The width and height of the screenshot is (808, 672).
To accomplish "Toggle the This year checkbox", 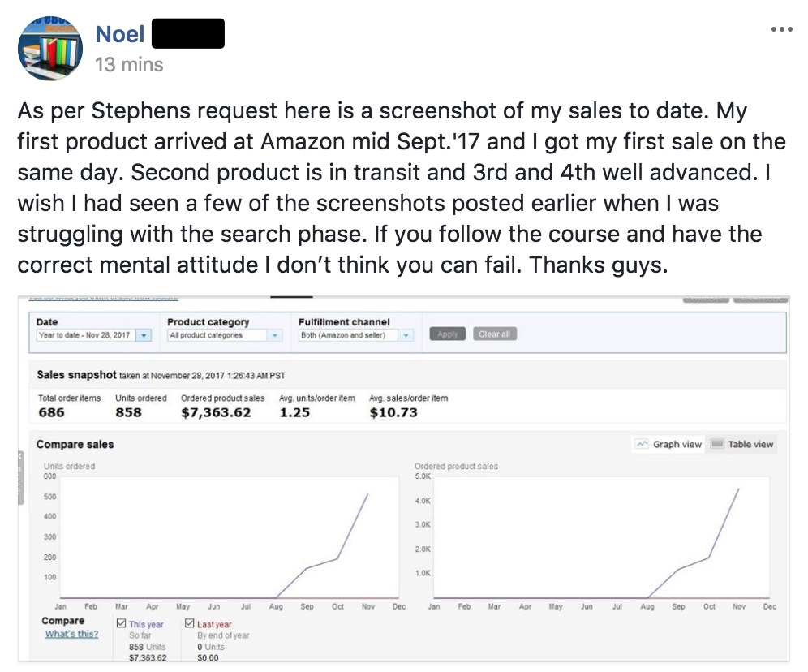I will tap(122, 624).
